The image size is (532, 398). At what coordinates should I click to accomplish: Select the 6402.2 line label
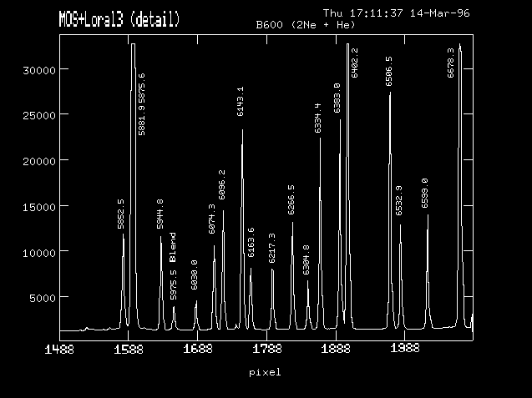(354, 63)
